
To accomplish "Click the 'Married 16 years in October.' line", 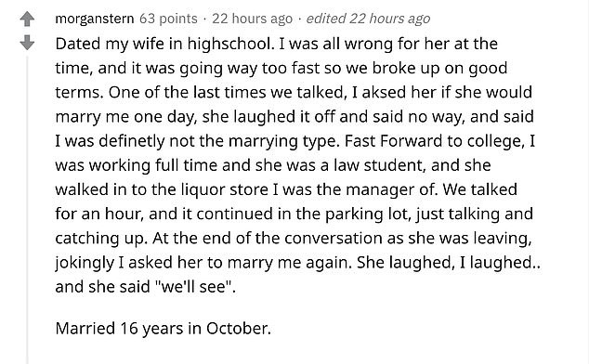I will tap(163, 329).
